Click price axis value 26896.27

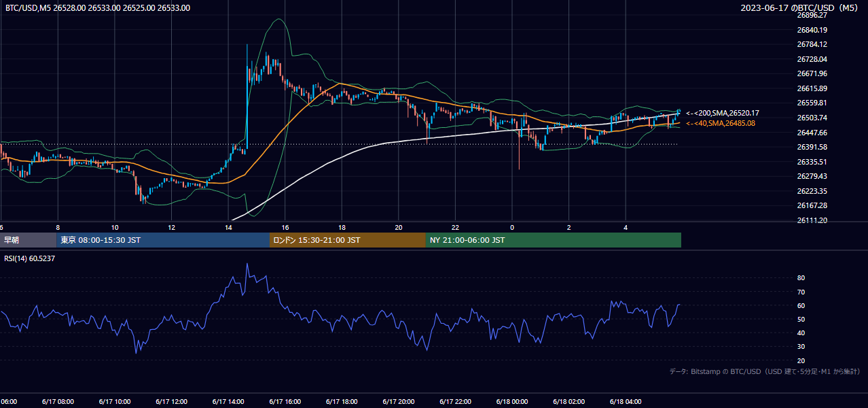pyautogui.click(x=812, y=15)
